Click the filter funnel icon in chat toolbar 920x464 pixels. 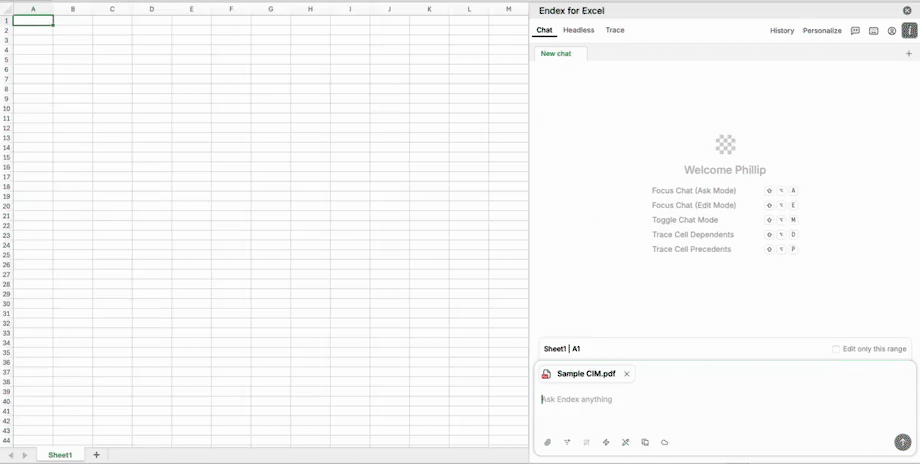click(567, 442)
